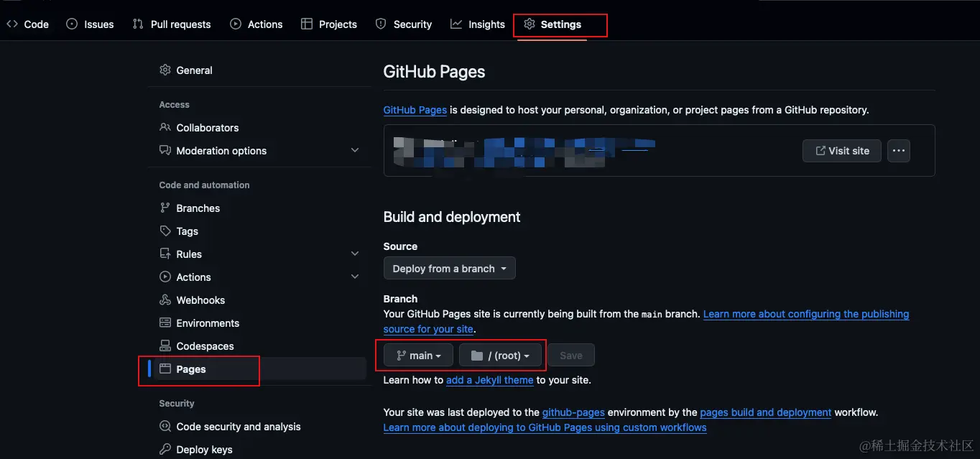The width and height of the screenshot is (980, 459).
Task: Follow the GitHub Pages link
Action: 415,110
